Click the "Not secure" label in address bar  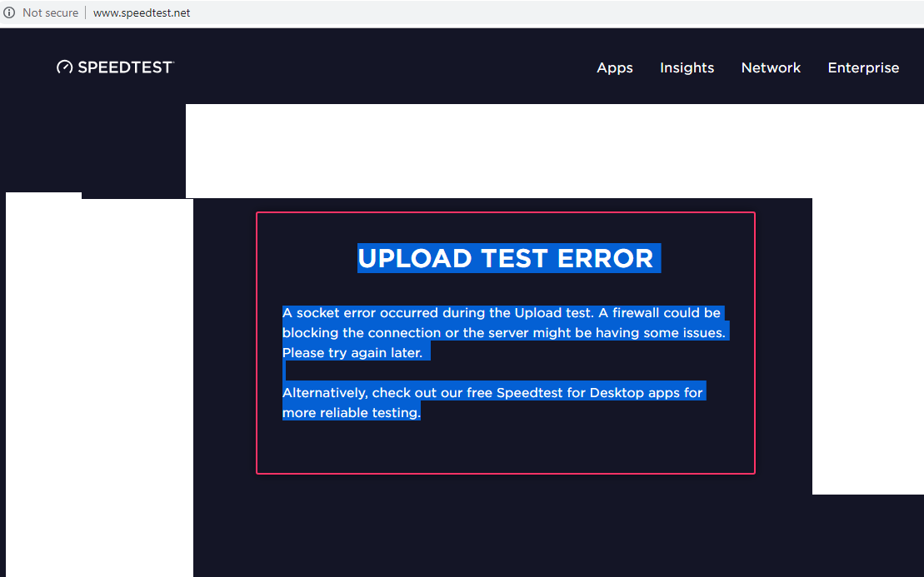pyautogui.click(x=50, y=12)
